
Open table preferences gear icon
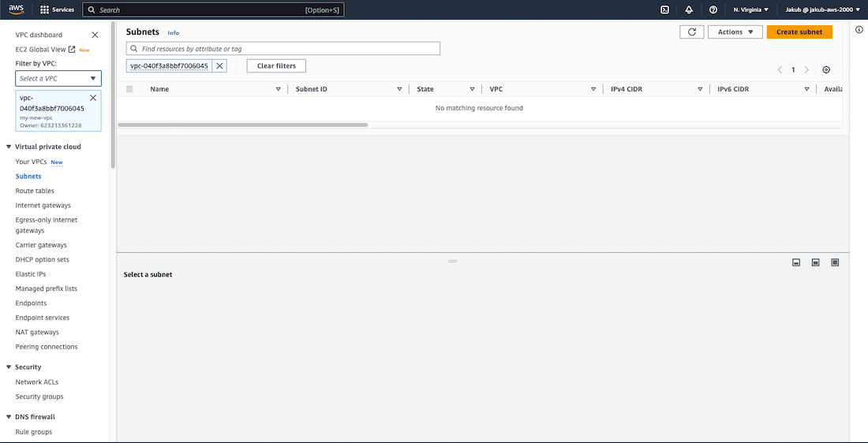pyautogui.click(x=826, y=69)
